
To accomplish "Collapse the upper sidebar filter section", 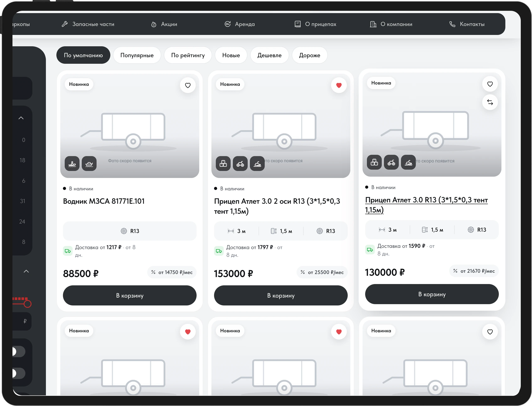I will coord(21,118).
